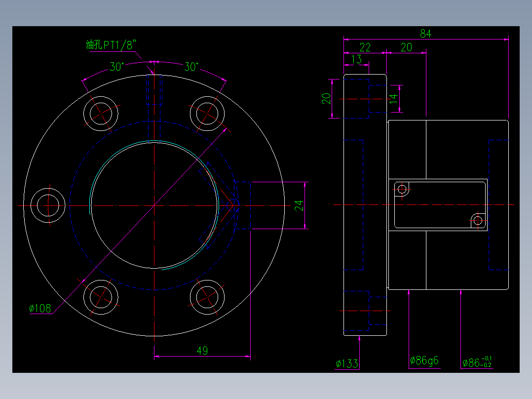The height and width of the screenshot is (399, 532).
Task: Click the ø86g6 tolerance label
Action: click(x=424, y=360)
